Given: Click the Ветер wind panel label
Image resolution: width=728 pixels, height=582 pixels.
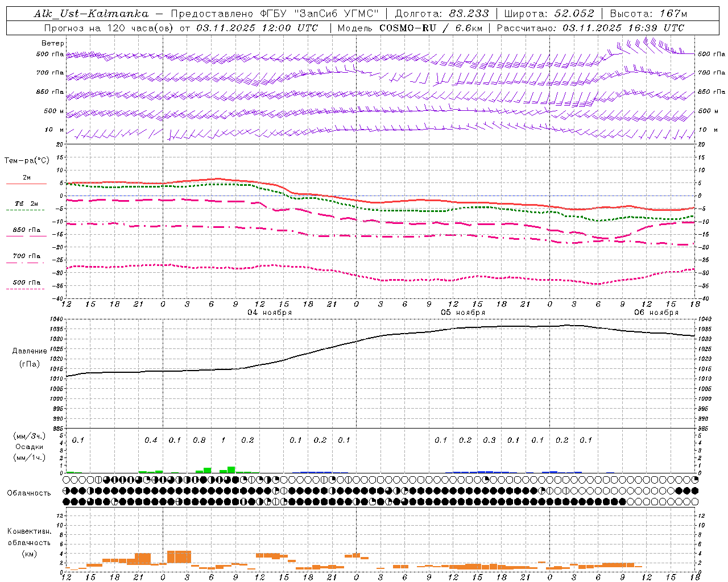Looking at the screenshot, I should pos(53,43).
